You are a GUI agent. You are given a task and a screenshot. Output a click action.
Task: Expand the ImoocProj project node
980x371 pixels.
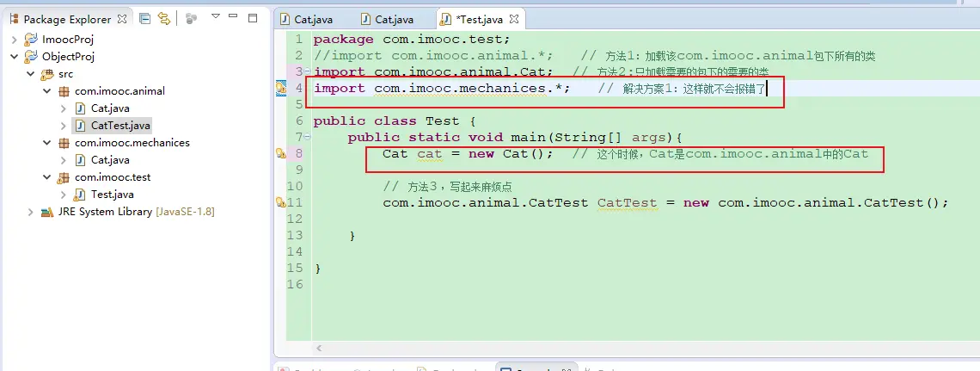tap(15, 40)
